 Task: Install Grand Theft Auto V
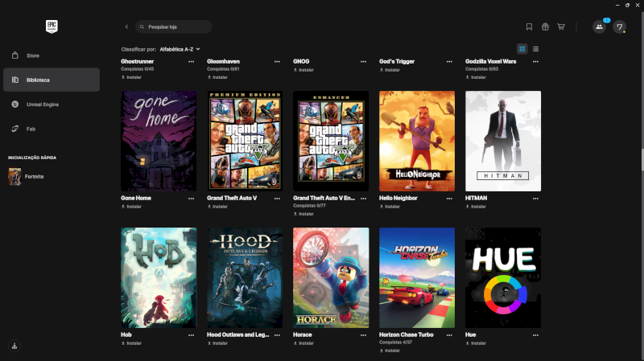click(217, 207)
